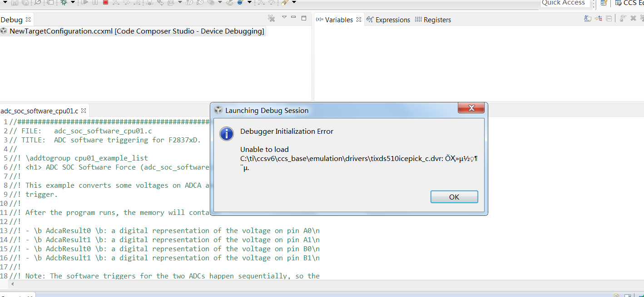This screenshot has width=644, height=297.
Task: Click the Save All toolbar icon
Action: point(25,3)
